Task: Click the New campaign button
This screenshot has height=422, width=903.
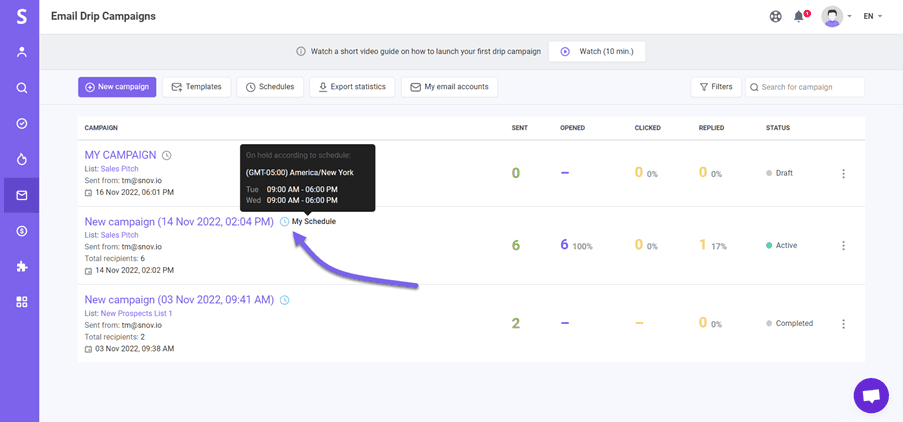Action: (117, 87)
